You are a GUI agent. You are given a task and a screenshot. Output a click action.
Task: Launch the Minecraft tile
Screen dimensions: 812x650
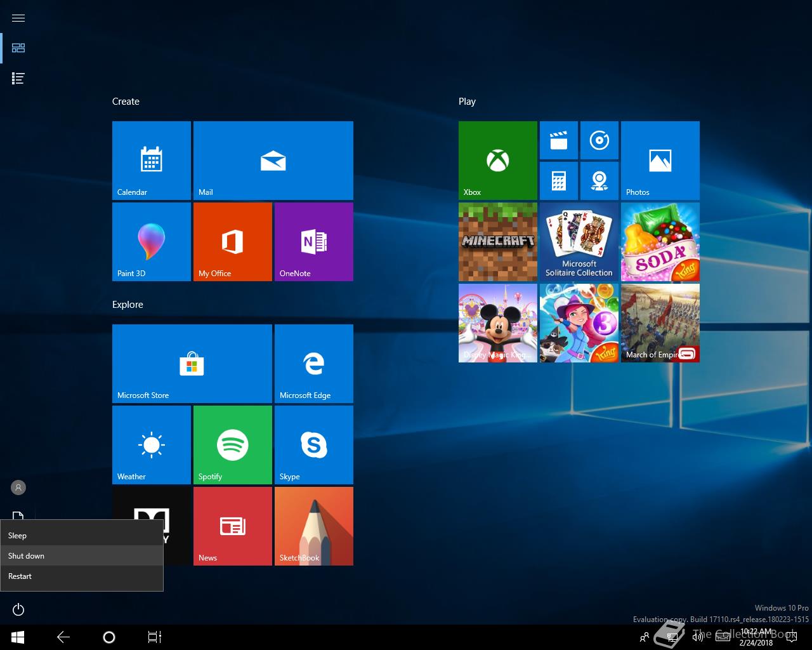498,242
